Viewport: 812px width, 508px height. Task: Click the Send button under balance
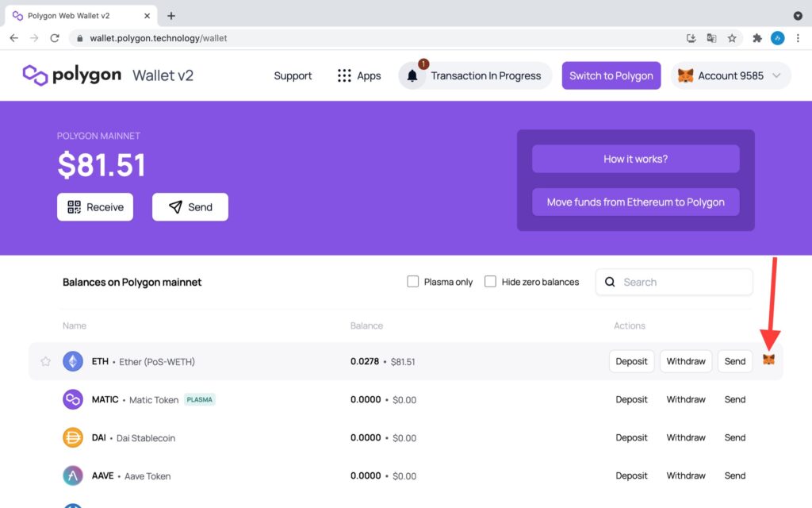point(190,207)
